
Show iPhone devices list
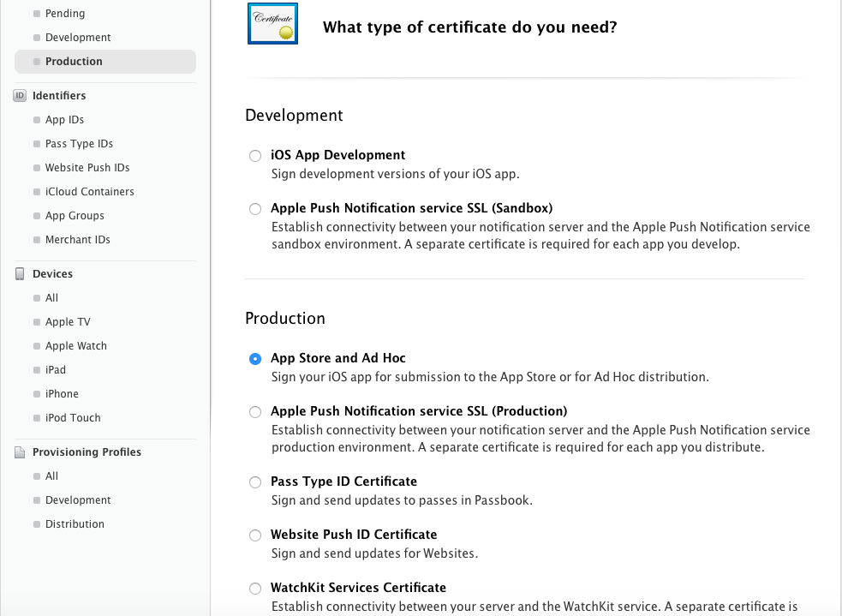62,394
